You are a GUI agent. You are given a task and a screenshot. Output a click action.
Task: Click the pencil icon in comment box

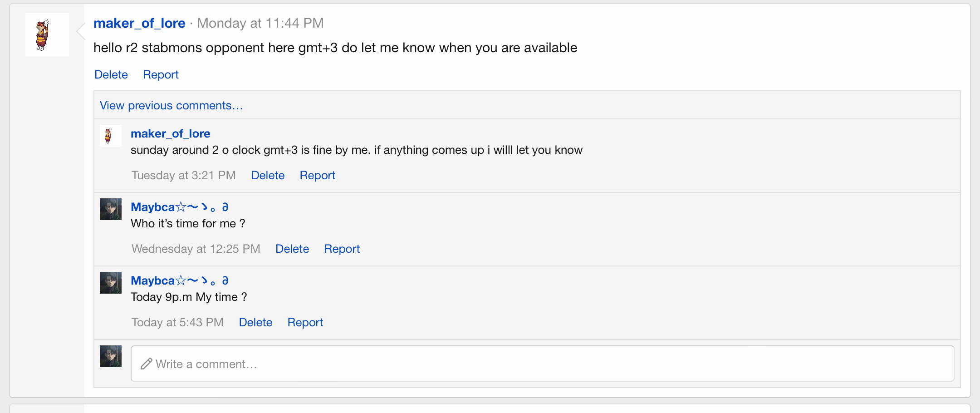pos(146,364)
